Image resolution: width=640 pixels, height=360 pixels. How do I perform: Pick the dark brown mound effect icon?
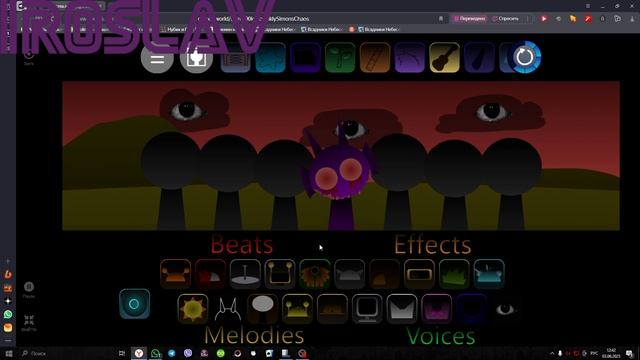click(384, 274)
